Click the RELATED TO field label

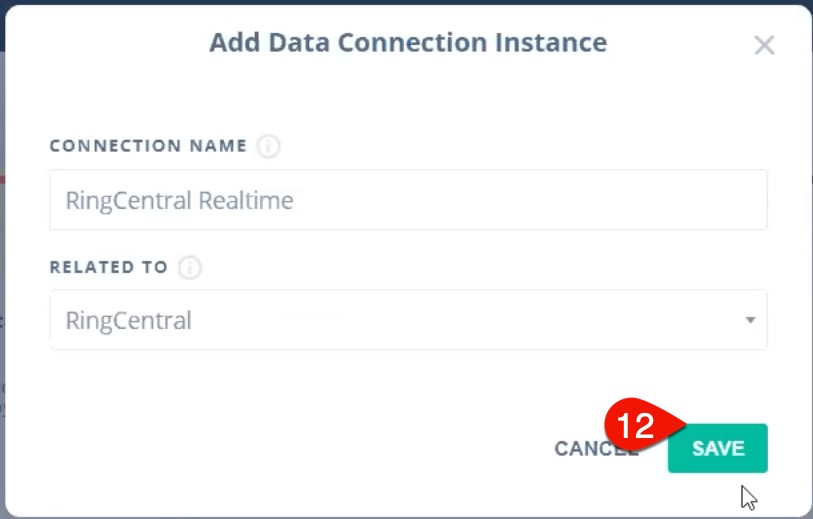(x=109, y=268)
